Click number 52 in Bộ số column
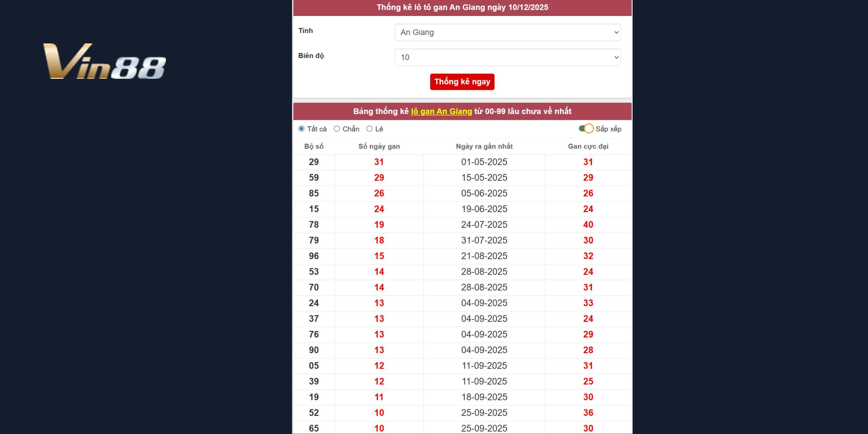This screenshot has height=434, width=868. tap(314, 412)
